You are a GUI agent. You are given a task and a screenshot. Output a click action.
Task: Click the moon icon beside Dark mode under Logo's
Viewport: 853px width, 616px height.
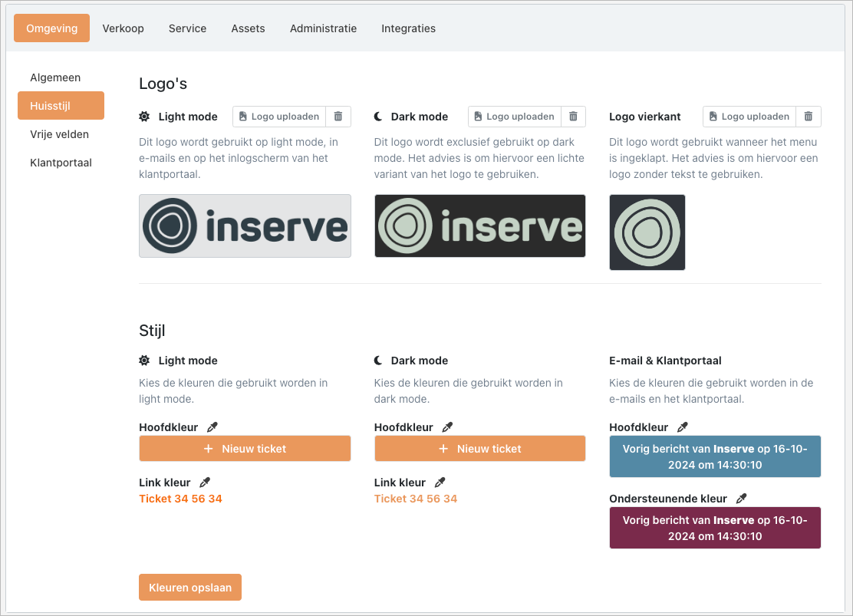[379, 117]
